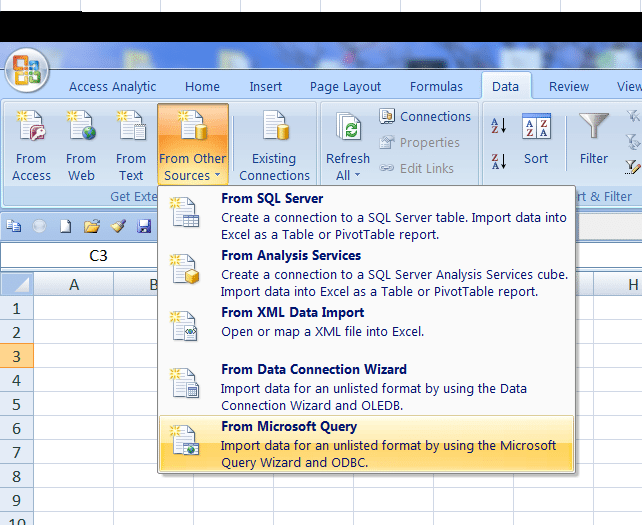Switch to the Access Analytic tab
The image size is (642, 525).
(113, 87)
